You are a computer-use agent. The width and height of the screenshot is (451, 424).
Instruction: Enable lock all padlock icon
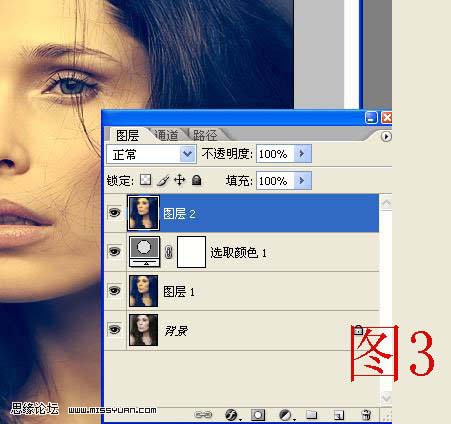pos(197,180)
